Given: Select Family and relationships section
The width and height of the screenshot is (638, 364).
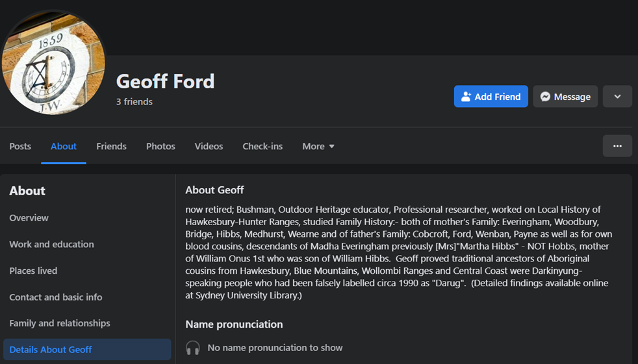Looking at the screenshot, I should [60, 323].
